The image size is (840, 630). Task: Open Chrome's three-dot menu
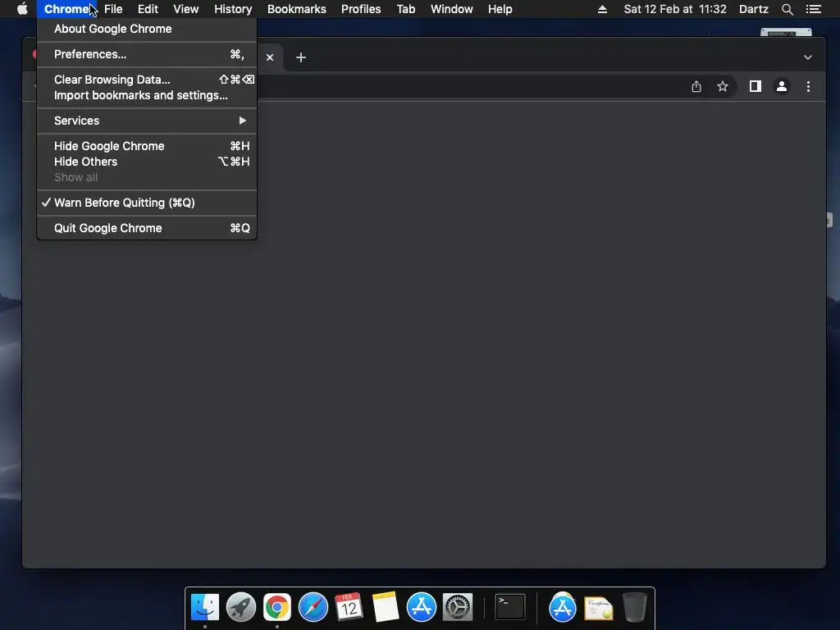pyautogui.click(x=808, y=86)
